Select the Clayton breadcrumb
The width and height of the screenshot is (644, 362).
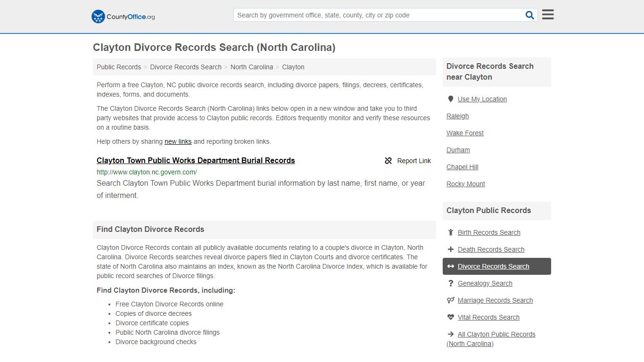pos(293,67)
